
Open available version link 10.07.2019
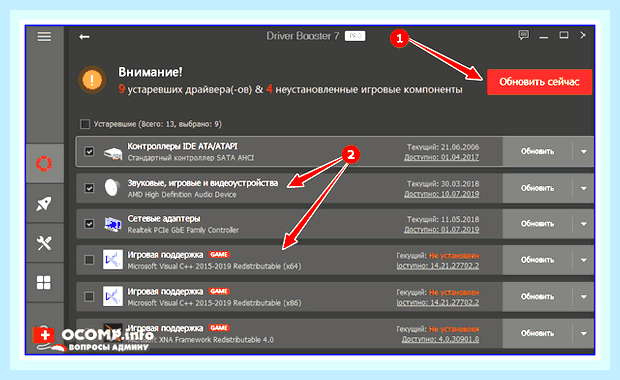click(441, 194)
